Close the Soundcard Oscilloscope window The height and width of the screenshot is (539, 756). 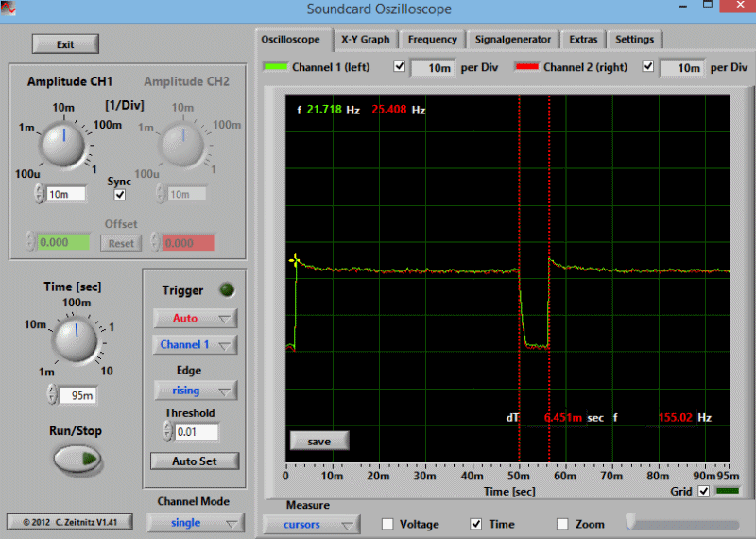[741, 6]
